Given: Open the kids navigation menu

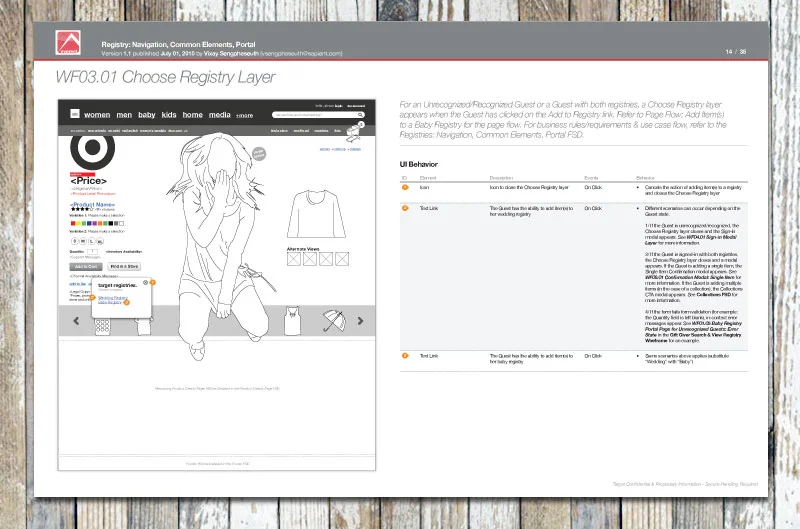Looking at the screenshot, I should [169, 115].
